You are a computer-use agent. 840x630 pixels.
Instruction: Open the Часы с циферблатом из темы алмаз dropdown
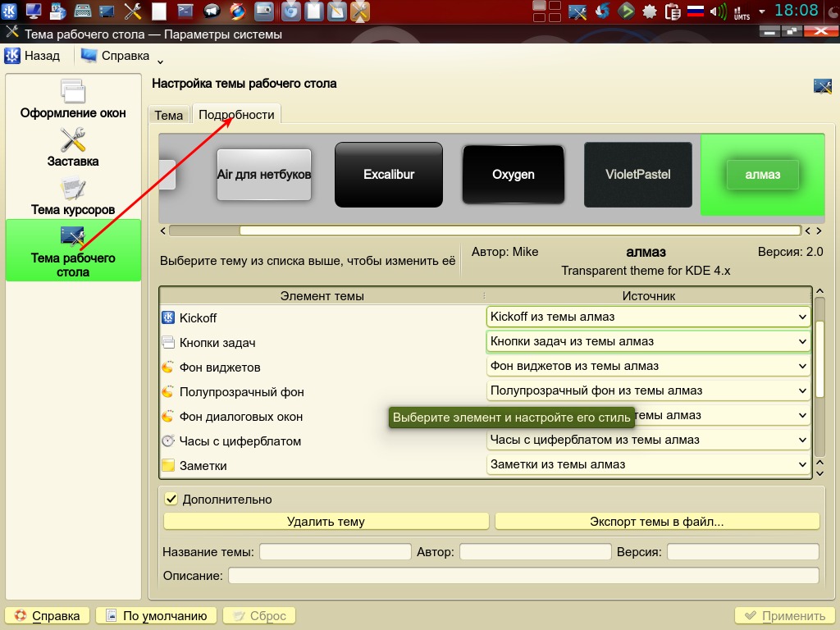click(648, 440)
